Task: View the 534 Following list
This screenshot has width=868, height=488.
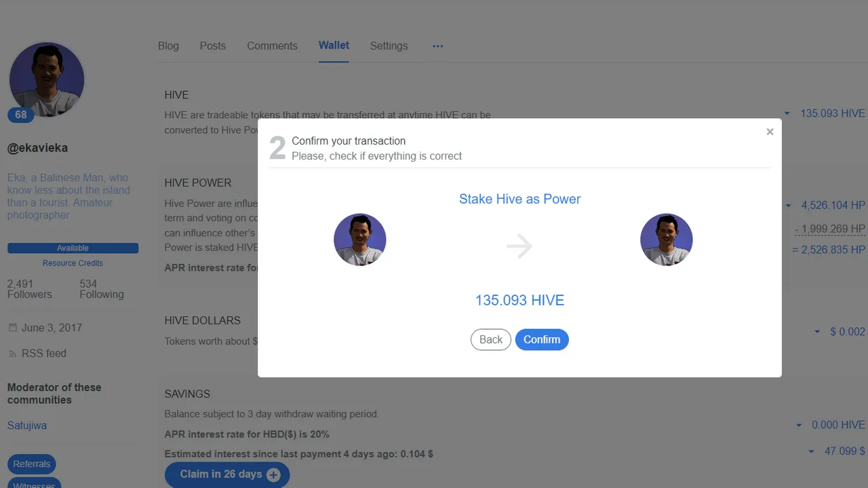Action: tap(102, 289)
